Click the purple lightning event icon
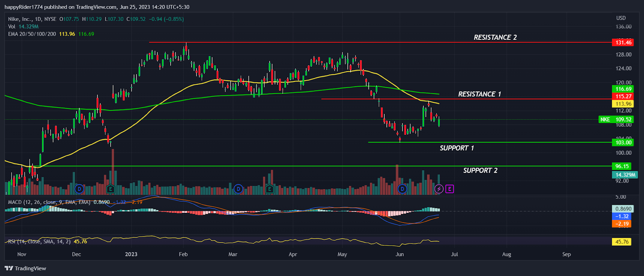This screenshot has height=276, width=644. pyautogui.click(x=439, y=189)
